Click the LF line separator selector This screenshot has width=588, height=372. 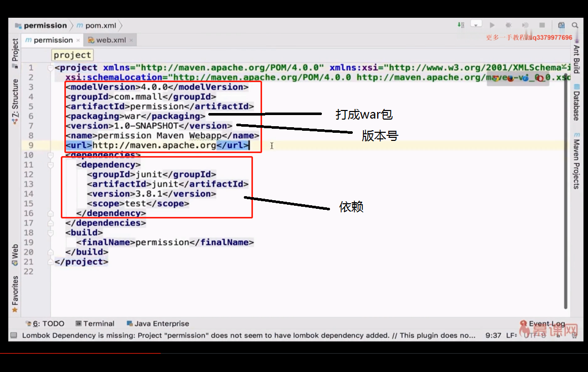(x=511, y=335)
